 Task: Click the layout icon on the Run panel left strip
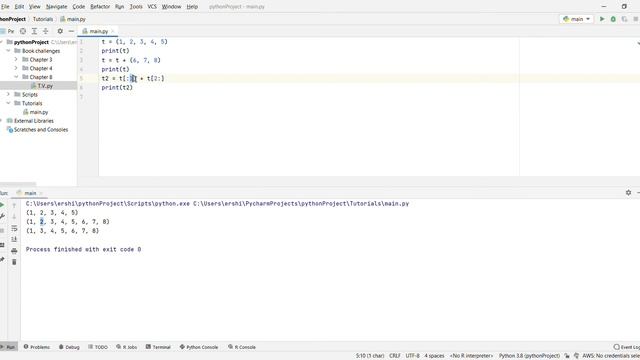(x=2, y=245)
